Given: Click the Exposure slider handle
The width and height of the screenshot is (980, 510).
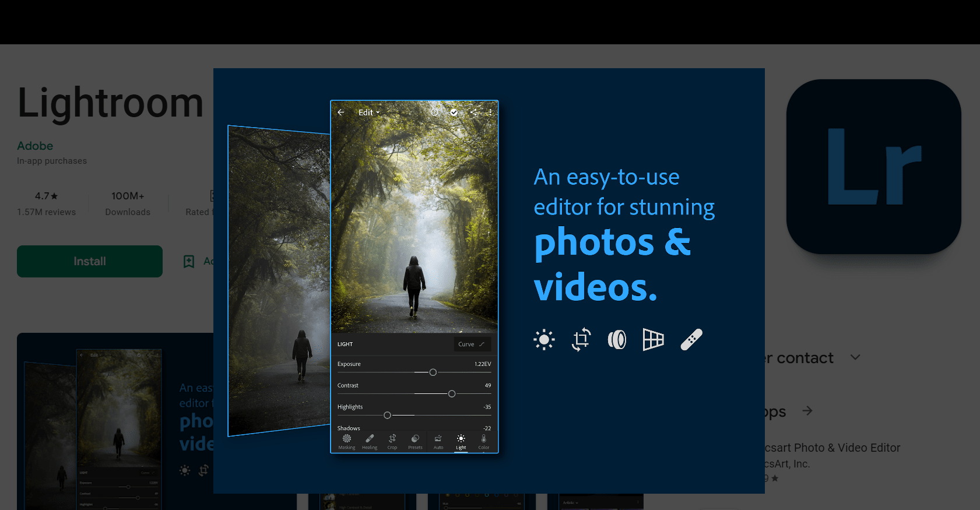Looking at the screenshot, I should (433, 372).
